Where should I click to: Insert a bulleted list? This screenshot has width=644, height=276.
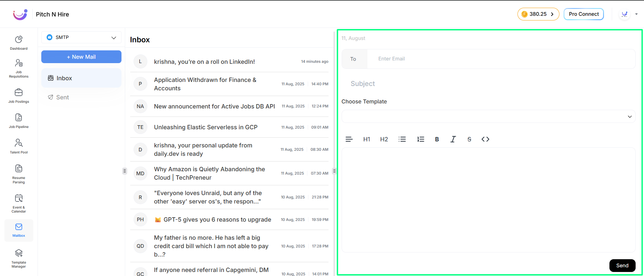point(402,139)
